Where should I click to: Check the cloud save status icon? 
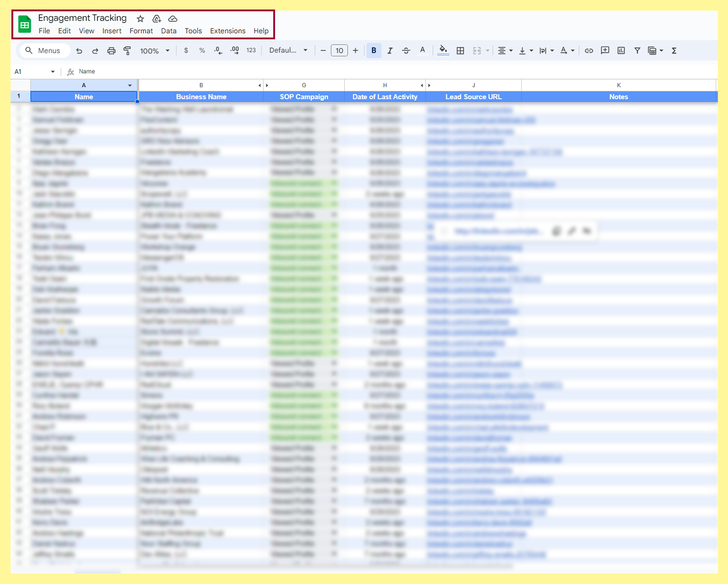tap(173, 18)
